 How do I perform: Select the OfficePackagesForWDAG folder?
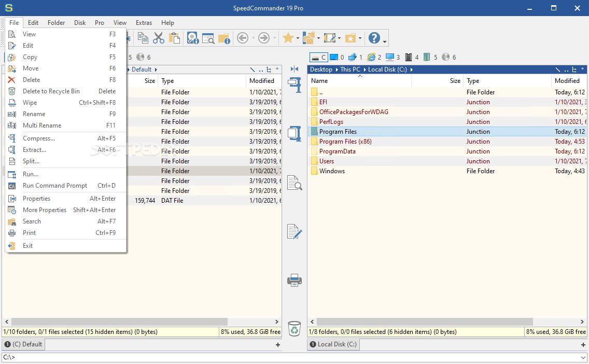point(448,112)
